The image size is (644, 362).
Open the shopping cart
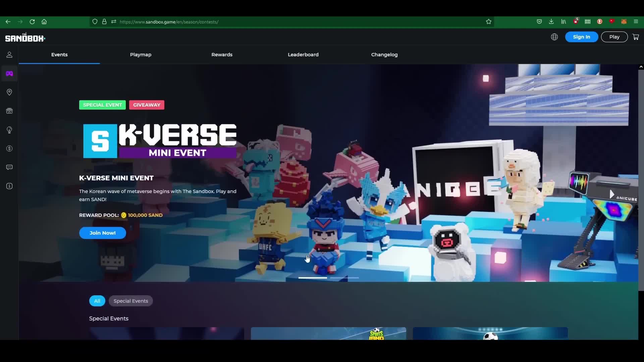tap(636, 37)
